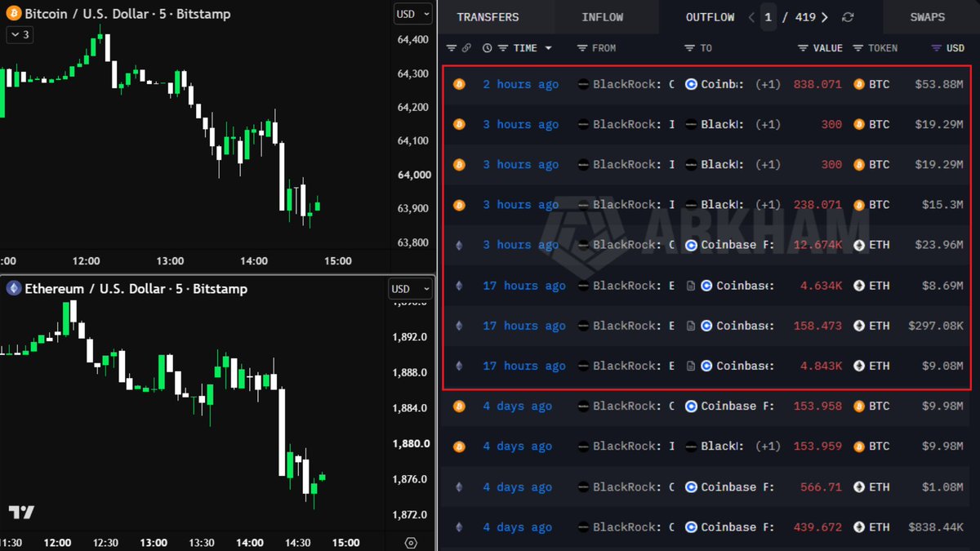Click the TIME column header label
The width and height of the screenshot is (980, 551).
pos(525,48)
